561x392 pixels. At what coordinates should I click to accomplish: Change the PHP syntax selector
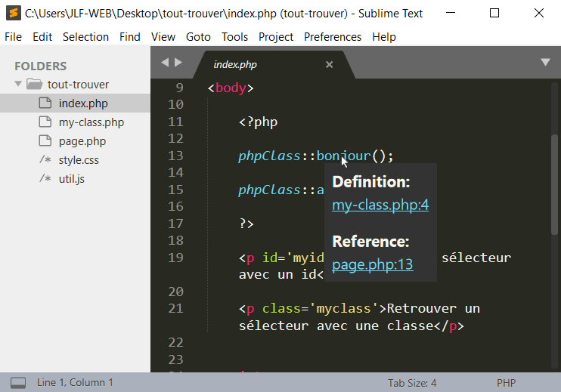[x=507, y=383]
